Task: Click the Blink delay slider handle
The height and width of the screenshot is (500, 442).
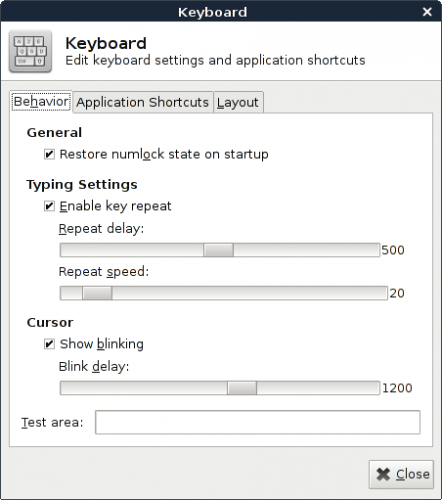Action: click(242, 388)
